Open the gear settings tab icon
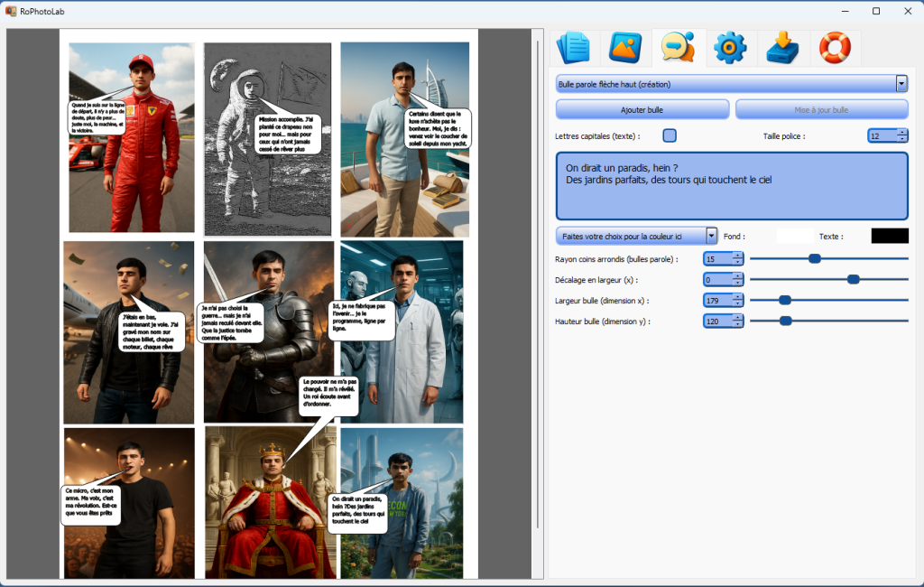Image resolution: width=924 pixels, height=587 pixels. (730, 48)
